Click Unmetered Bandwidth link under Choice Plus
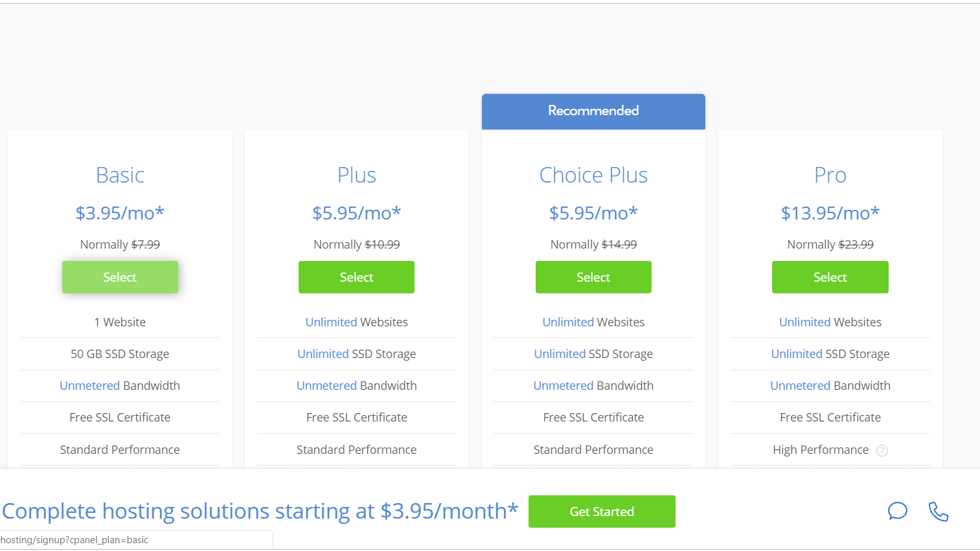Image resolution: width=980 pixels, height=551 pixels. coord(564,385)
